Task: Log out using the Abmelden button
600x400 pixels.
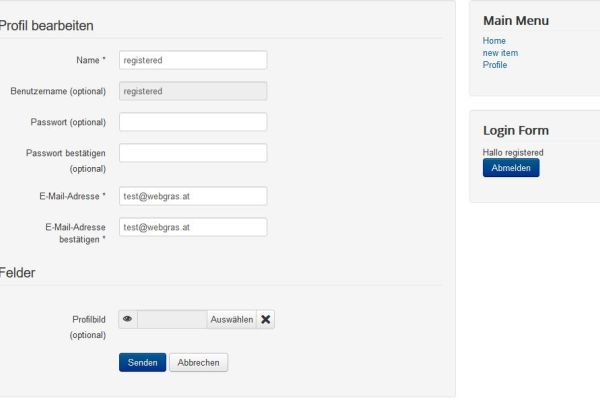Action: tap(511, 168)
